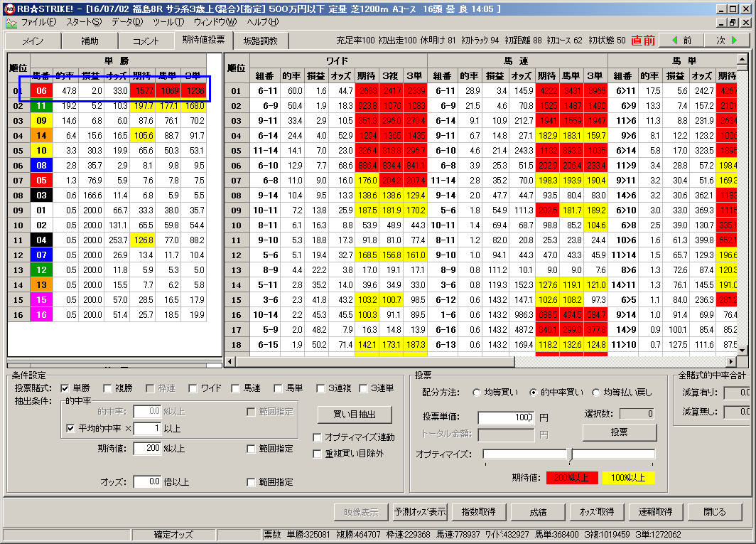Click the 買い目抽出 button
Screen dimensions: 756x544
coord(355,415)
